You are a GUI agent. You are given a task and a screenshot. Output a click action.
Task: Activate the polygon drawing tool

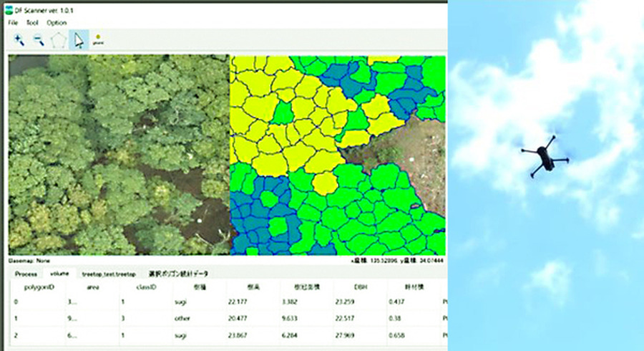[x=59, y=41]
